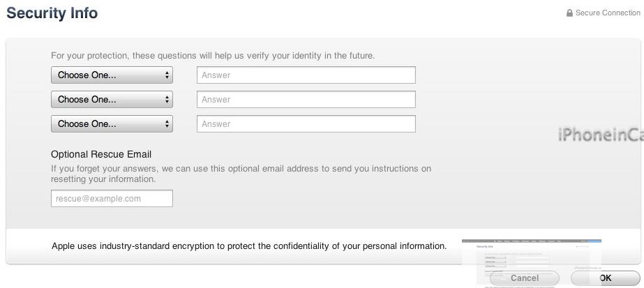Click the 'For your protection' instruction text
Screen dimensions: 644x288
pos(213,55)
